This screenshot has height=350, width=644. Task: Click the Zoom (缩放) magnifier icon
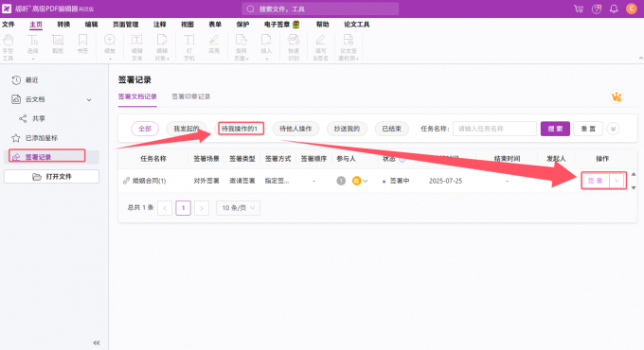(x=110, y=41)
